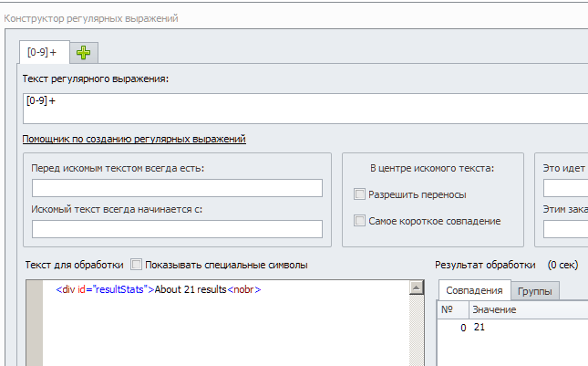
Task: Open the regex creation helper link
Action: [134, 139]
